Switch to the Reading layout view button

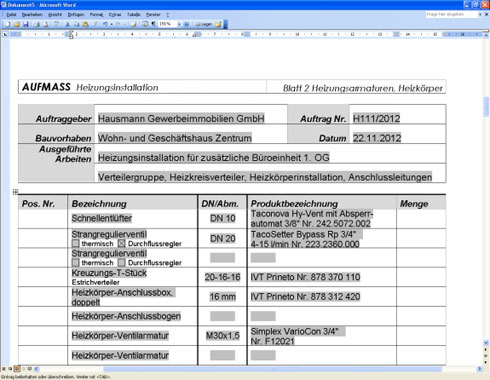(30, 369)
